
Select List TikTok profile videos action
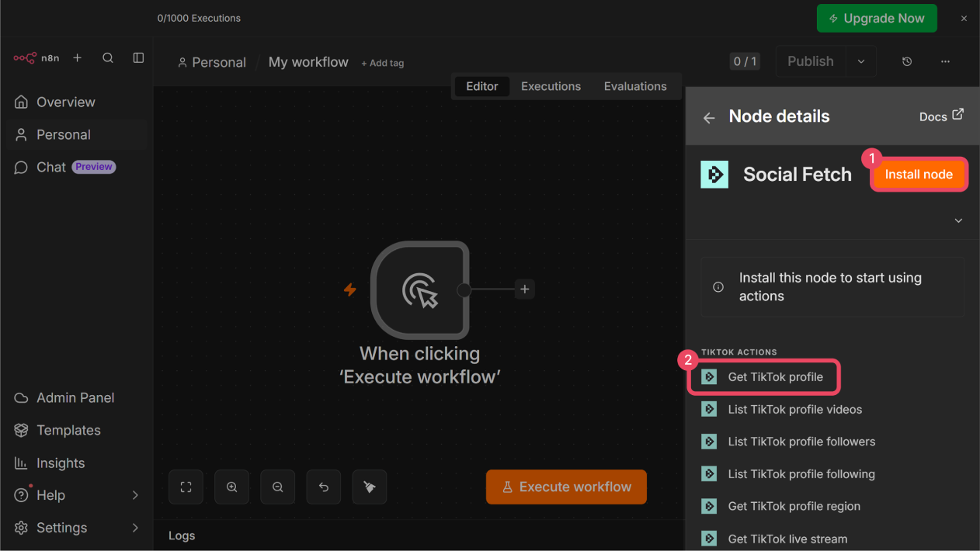[782, 409]
